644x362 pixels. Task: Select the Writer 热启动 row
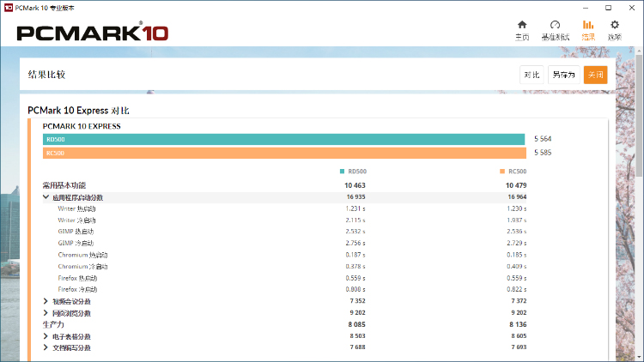(x=284, y=208)
